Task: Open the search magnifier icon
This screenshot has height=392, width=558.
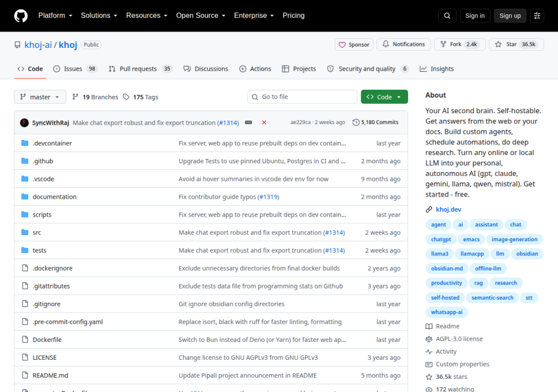Action: 447,16
